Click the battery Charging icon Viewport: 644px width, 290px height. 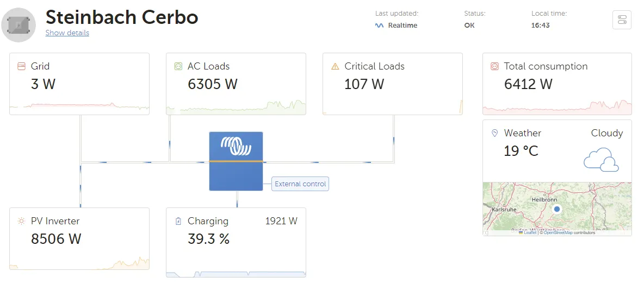(178, 221)
